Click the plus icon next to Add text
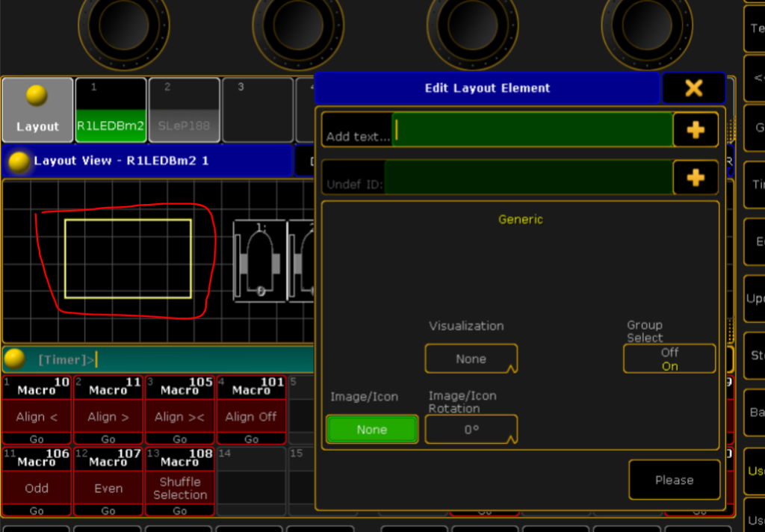 point(696,130)
